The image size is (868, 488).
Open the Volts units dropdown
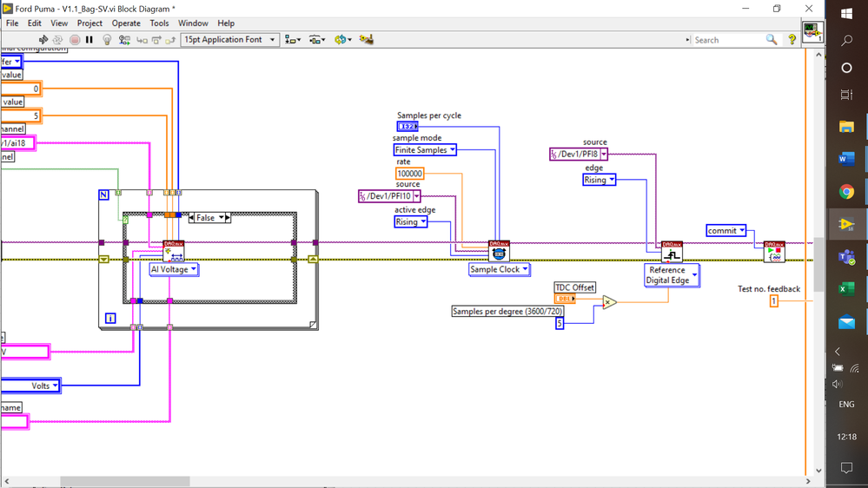coord(30,386)
